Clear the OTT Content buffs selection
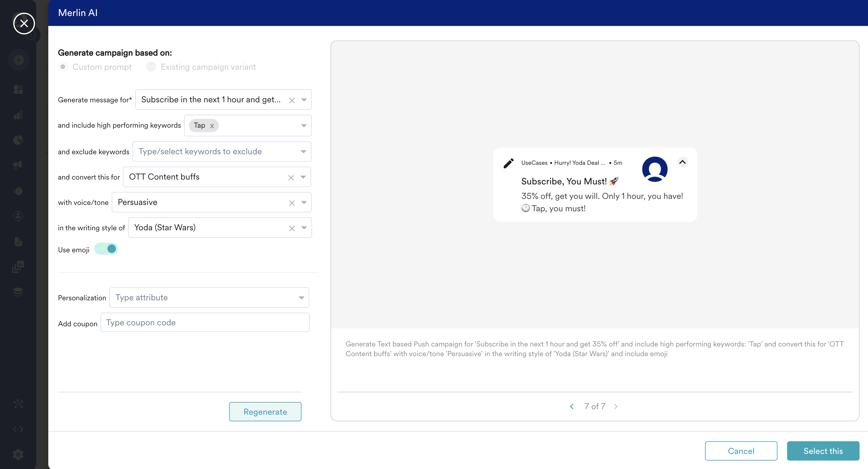 (291, 177)
